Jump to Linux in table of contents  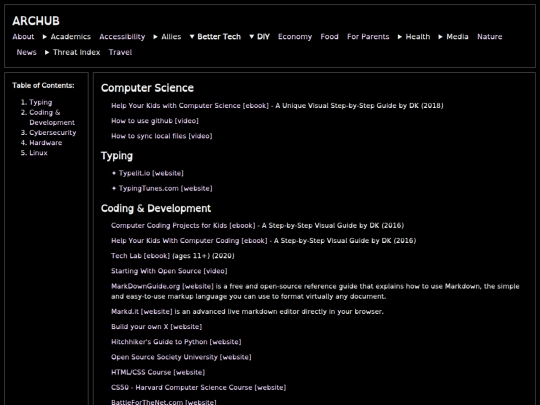pyautogui.click(x=39, y=153)
